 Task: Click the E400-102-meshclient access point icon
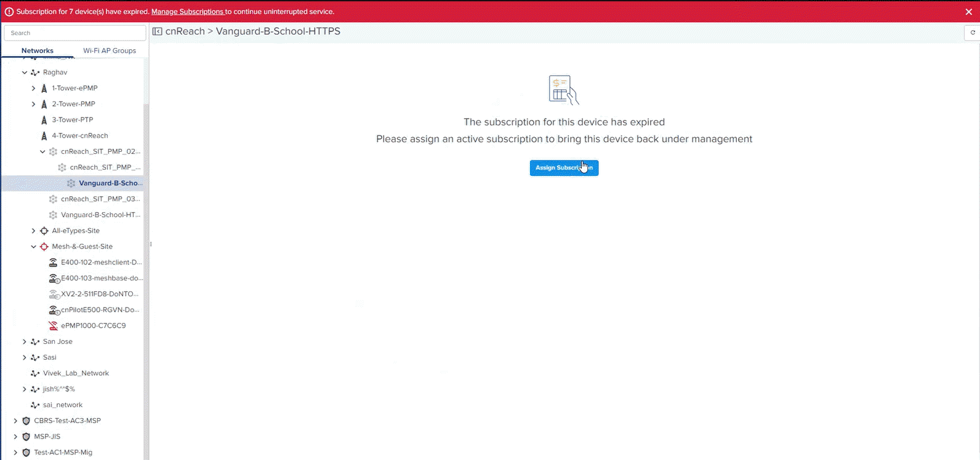coord(54,263)
